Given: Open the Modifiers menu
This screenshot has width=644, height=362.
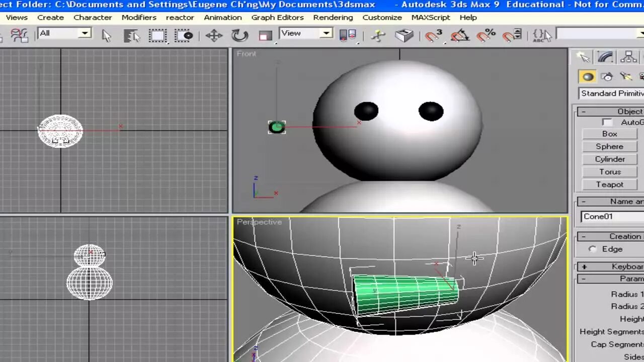Looking at the screenshot, I should (139, 17).
